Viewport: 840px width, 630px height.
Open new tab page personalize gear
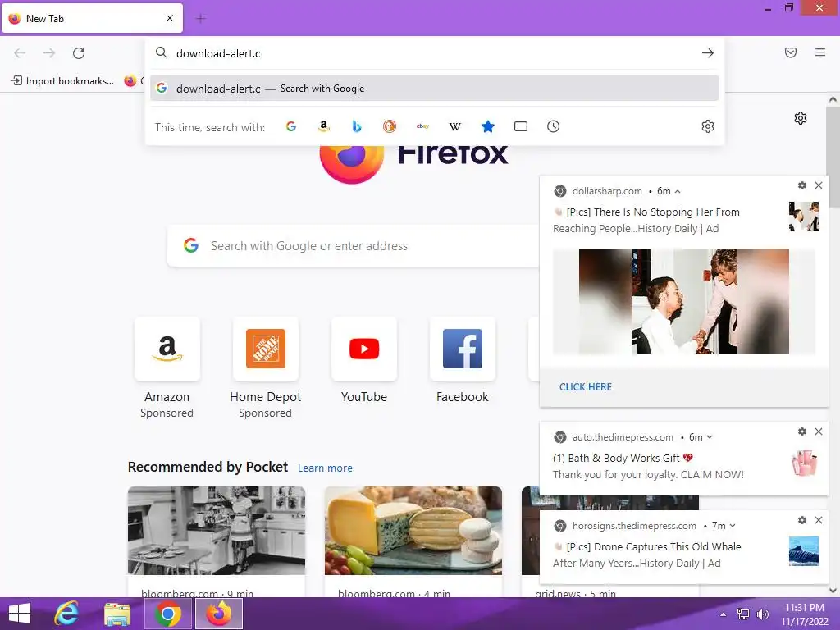point(801,118)
